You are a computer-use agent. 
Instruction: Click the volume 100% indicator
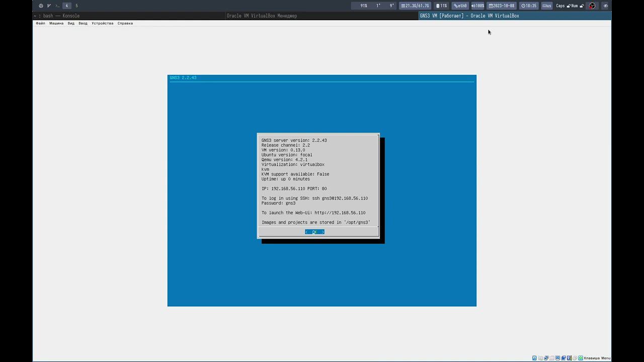click(x=478, y=6)
